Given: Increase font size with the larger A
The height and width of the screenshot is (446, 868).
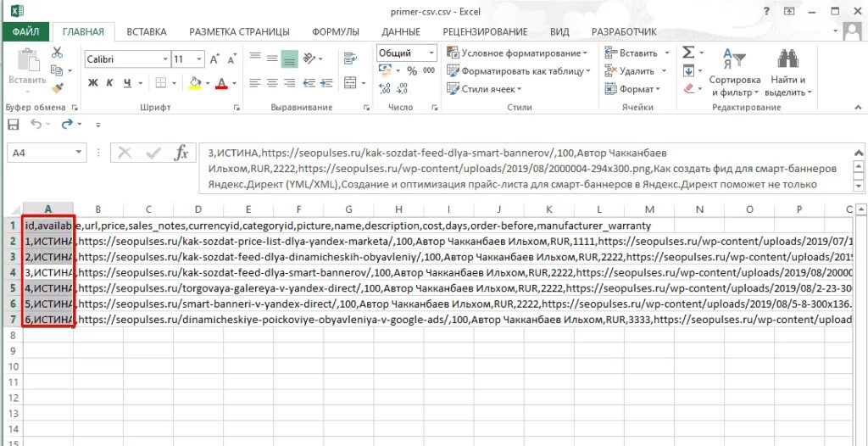Looking at the screenshot, I should pyautogui.click(x=214, y=59).
